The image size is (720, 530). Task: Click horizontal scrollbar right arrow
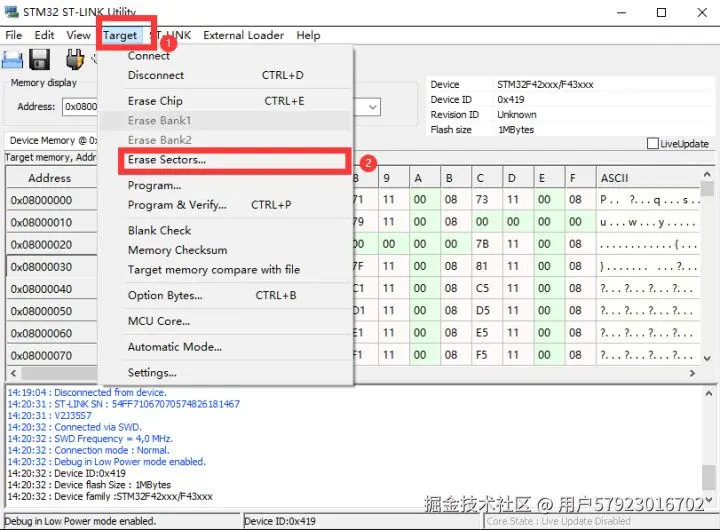pos(692,373)
